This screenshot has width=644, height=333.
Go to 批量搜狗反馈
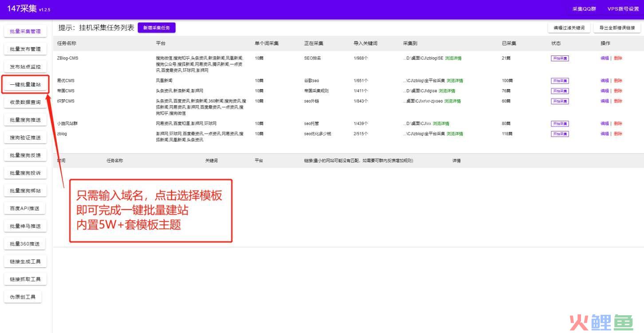(25, 155)
